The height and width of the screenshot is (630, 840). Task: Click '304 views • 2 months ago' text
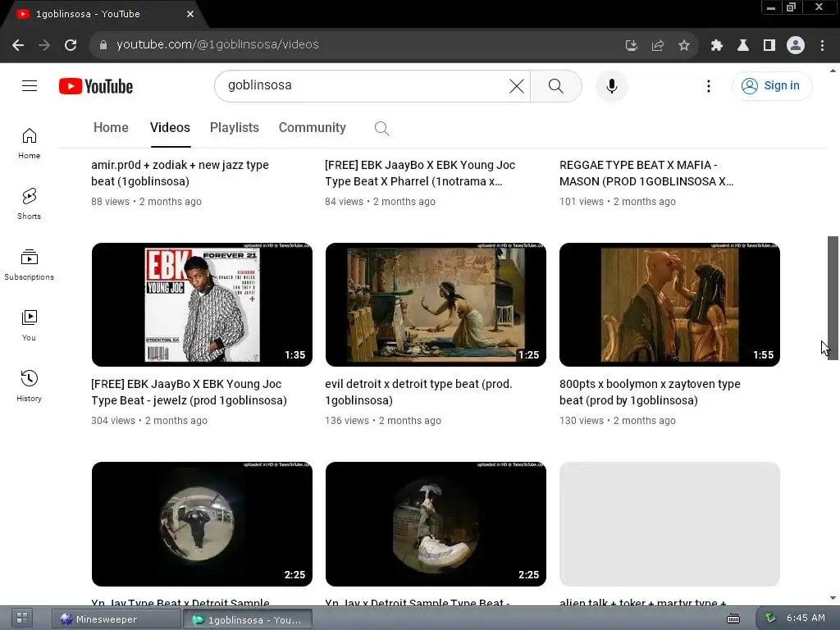click(149, 421)
